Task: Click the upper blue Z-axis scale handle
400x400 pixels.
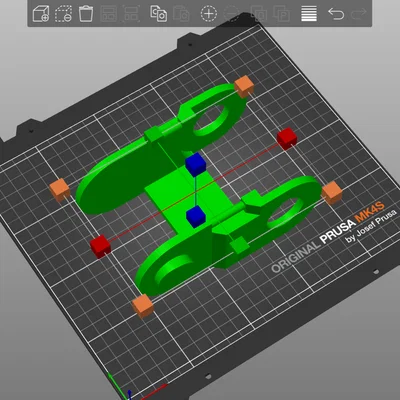Action: (x=195, y=164)
